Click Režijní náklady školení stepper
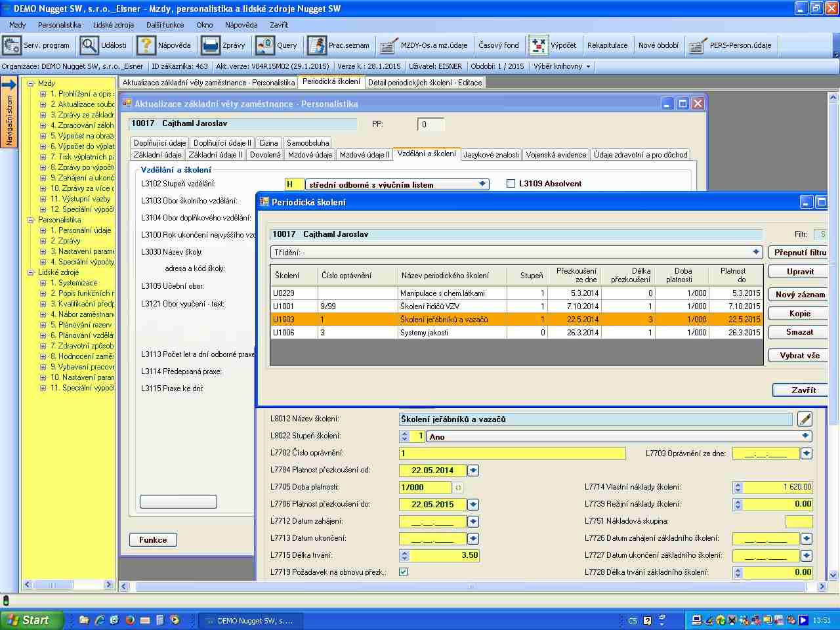Screen dimensions: 840x630 (x=738, y=504)
